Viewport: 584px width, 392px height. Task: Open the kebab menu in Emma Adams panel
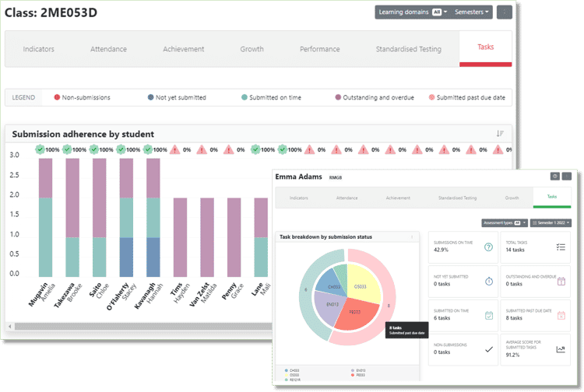coord(567,177)
